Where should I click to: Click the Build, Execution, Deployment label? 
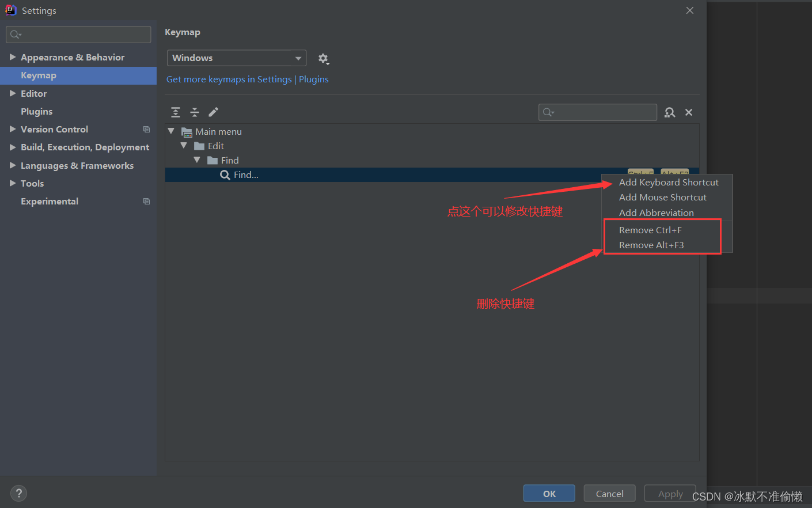[x=85, y=147]
